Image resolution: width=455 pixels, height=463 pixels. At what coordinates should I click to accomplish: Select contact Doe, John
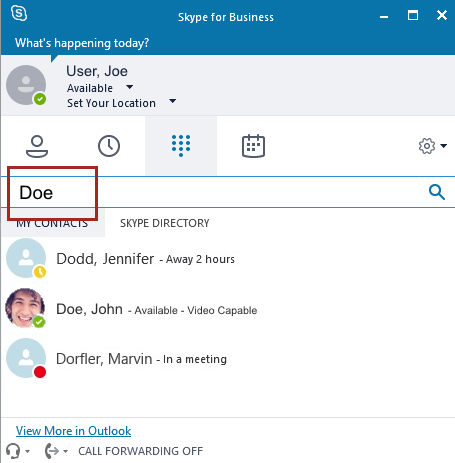click(228, 309)
